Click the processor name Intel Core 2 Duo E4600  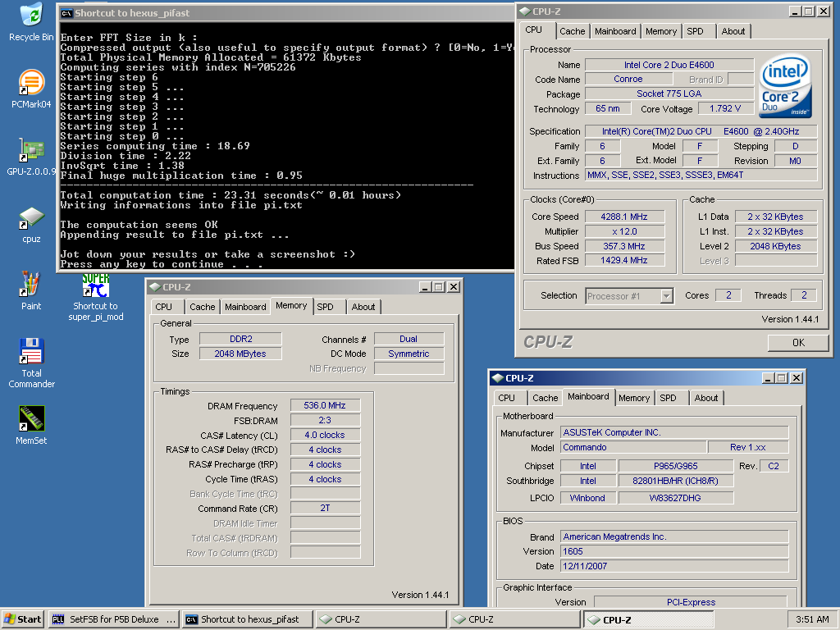pyautogui.click(x=669, y=65)
